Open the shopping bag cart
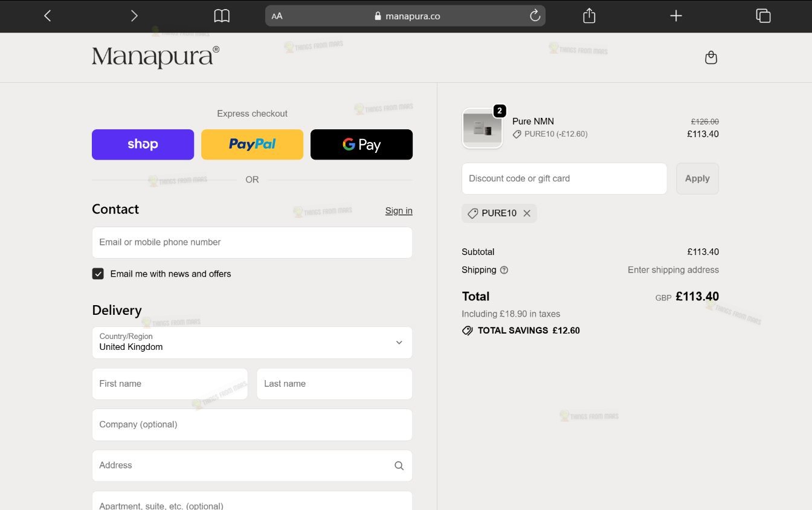The image size is (812, 510). click(711, 57)
